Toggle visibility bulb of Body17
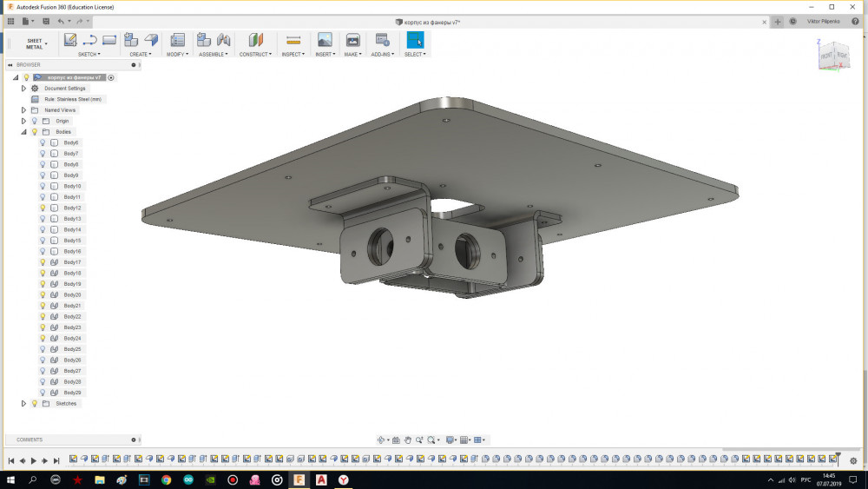 tap(43, 262)
